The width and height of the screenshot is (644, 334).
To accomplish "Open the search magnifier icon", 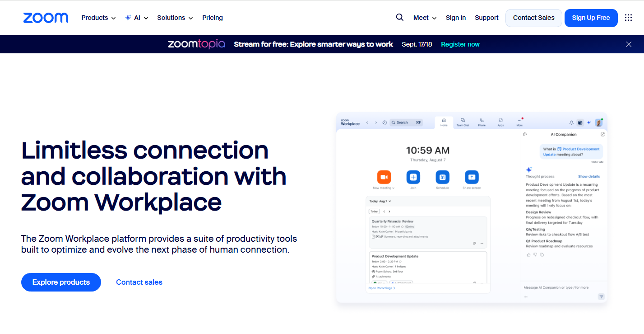I will (x=399, y=18).
